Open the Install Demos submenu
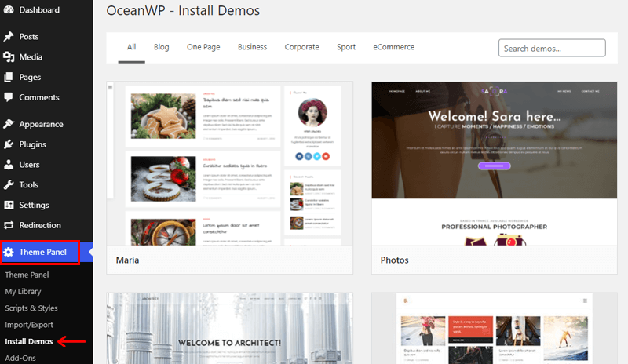 (29, 341)
